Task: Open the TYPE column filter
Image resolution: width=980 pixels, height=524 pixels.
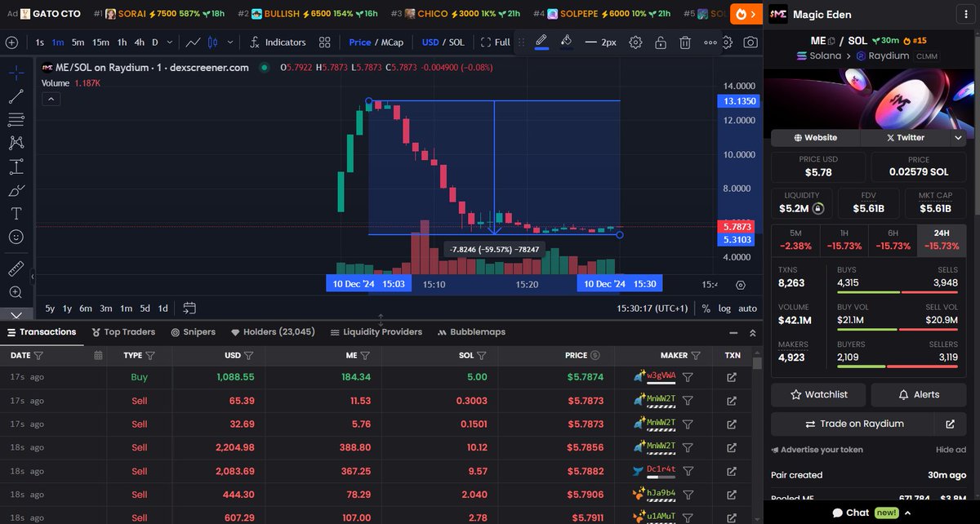Action: tap(149, 355)
